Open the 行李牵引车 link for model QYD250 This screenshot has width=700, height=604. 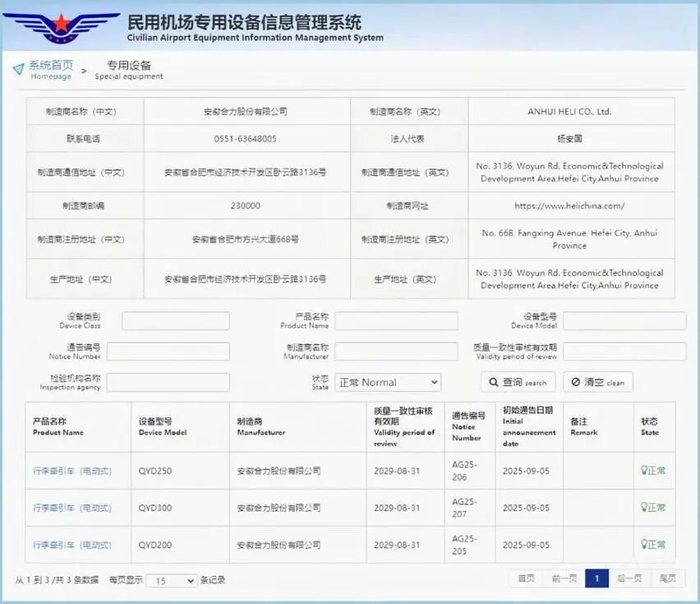click(72, 472)
